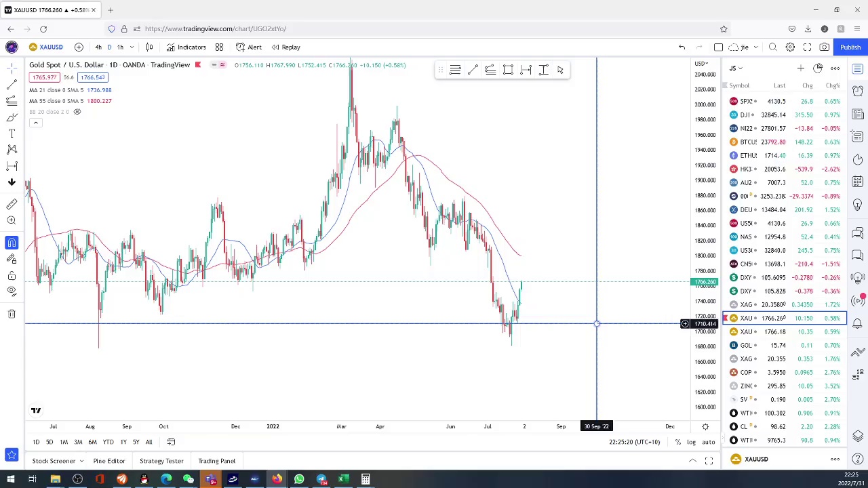Click the horizontal line favorite drawing tool
Image resolution: width=868 pixels, height=488 pixels.
pyautogui.click(x=455, y=70)
